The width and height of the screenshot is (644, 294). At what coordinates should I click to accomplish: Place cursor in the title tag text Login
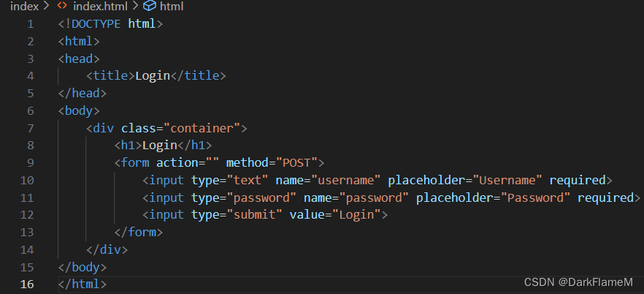coord(153,75)
